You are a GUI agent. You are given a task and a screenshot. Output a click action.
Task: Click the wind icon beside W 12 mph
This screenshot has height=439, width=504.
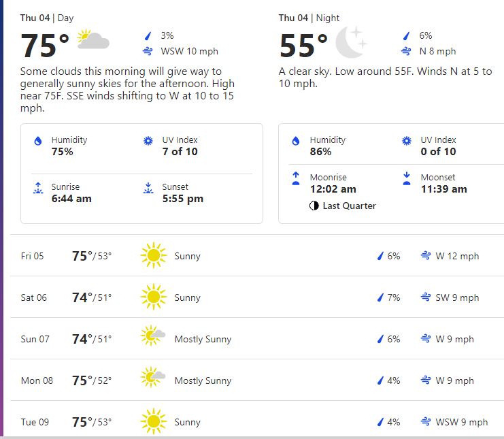click(426, 256)
